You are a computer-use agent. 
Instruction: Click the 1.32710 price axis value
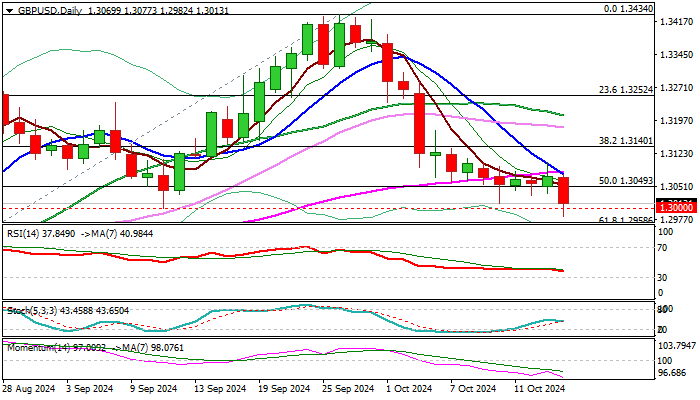pyautogui.click(x=676, y=88)
